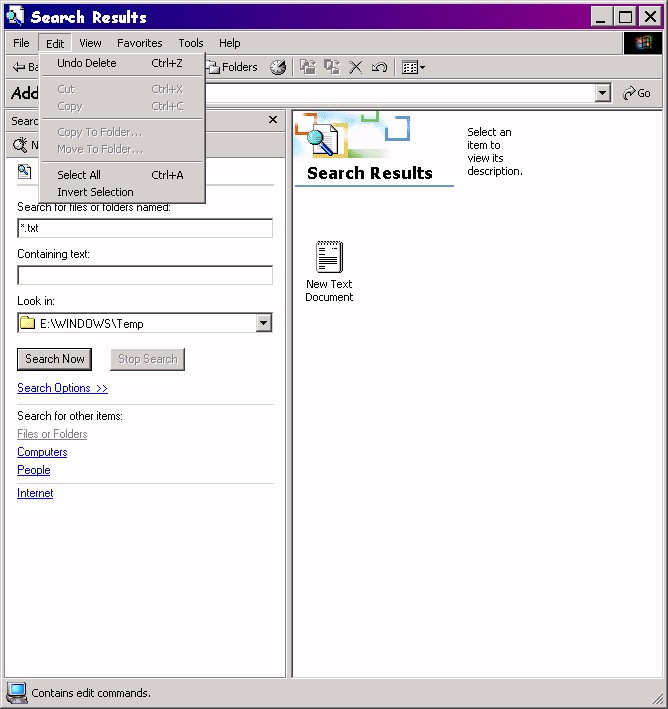Open the Views toolbar button
The height and width of the screenshot is (709, 668).
[413, 67]
